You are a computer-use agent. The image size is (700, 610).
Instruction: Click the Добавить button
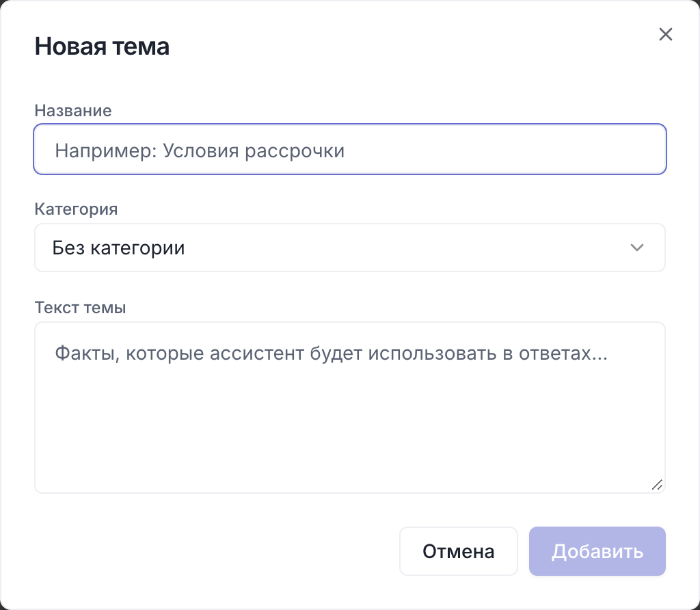pos(597,551)
